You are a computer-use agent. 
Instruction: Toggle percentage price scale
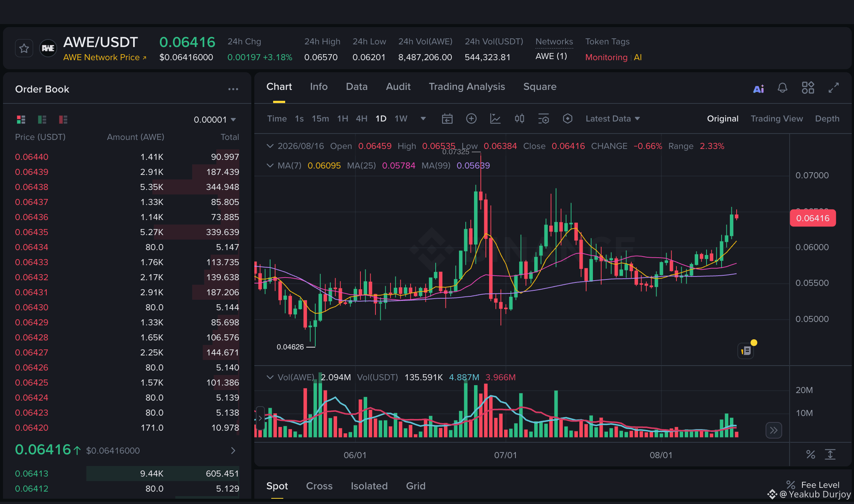tap(811, 455)
